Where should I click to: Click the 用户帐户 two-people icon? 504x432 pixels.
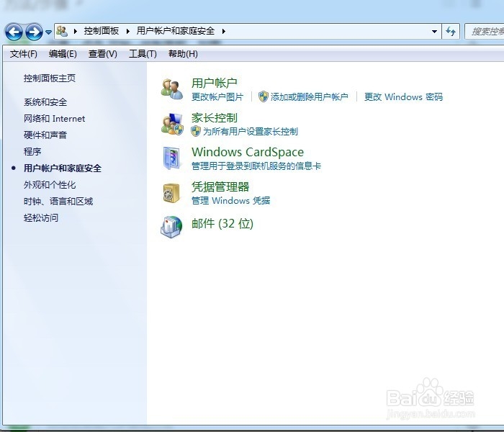click(171, 89)
